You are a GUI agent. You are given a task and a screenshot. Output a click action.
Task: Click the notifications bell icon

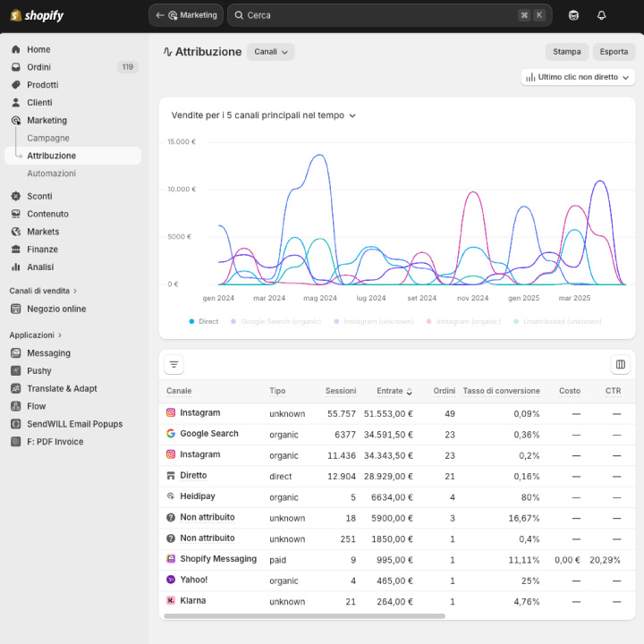pos(601,15)
